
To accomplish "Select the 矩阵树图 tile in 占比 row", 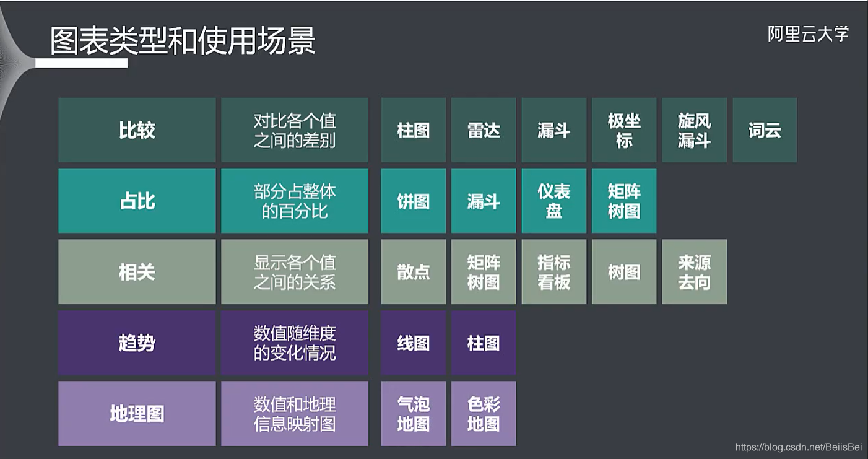I will (x=623, y=201).
